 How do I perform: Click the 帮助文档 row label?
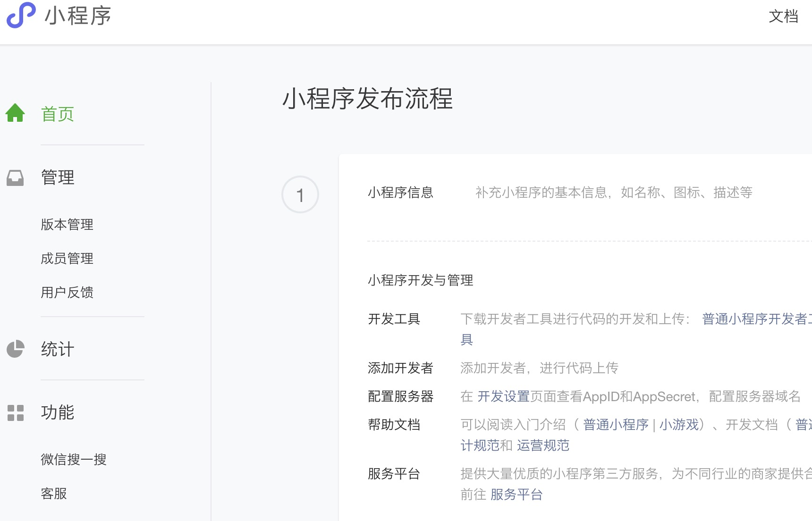point(394,425)
